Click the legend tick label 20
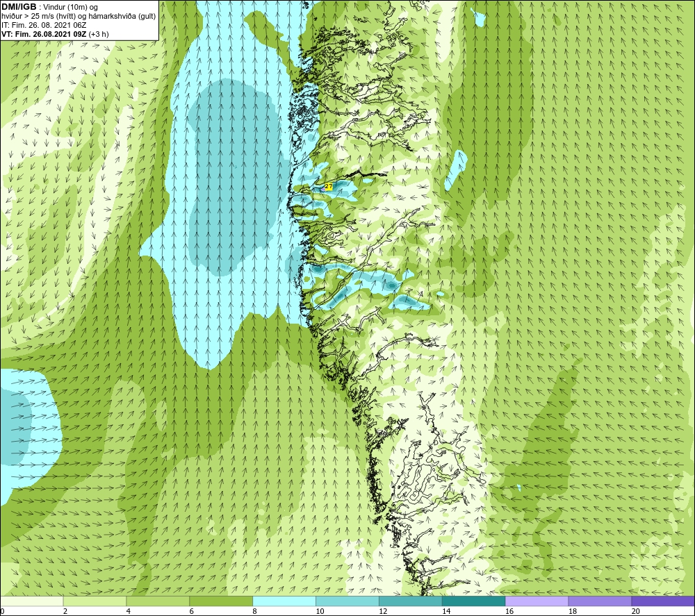This screenshot has height=616, width=695. (636, 611)
